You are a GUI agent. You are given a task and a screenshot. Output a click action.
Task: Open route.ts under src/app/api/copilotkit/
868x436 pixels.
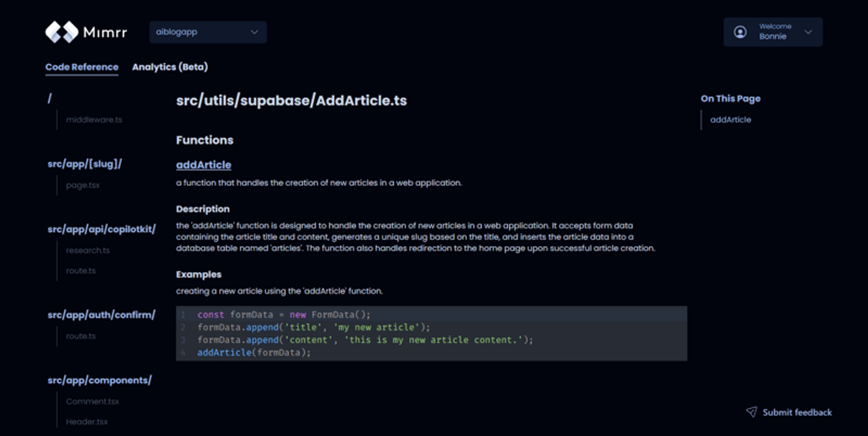click(x=81, y=271)
